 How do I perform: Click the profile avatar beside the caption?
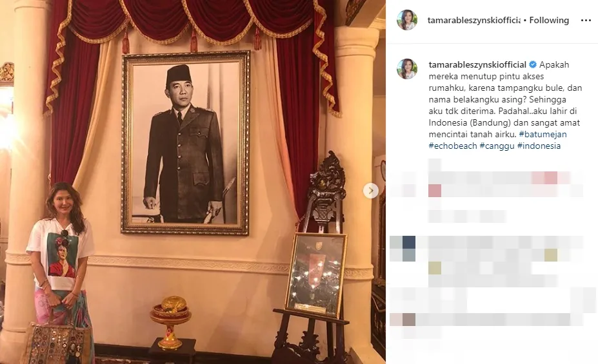[407, 69]
